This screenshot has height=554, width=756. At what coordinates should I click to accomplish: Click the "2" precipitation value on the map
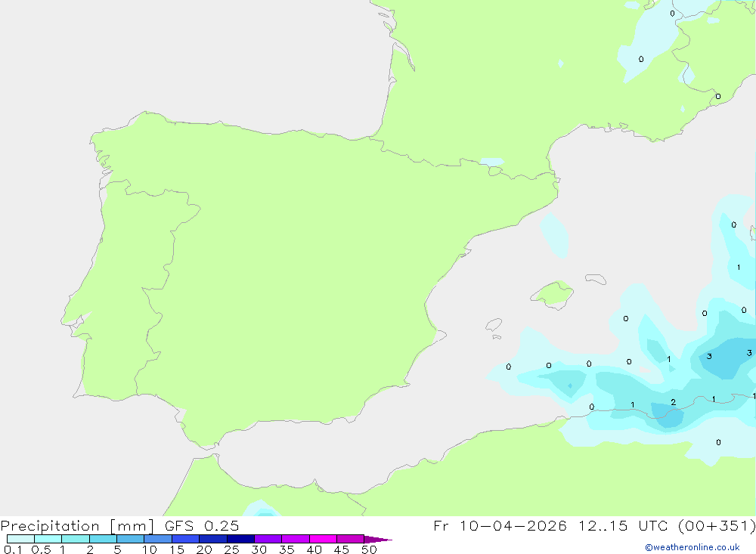click(x=673, y=402)
